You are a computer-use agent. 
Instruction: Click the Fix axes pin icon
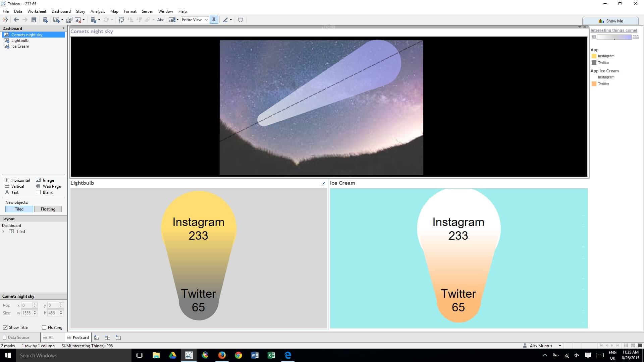(x=214, y=20)
